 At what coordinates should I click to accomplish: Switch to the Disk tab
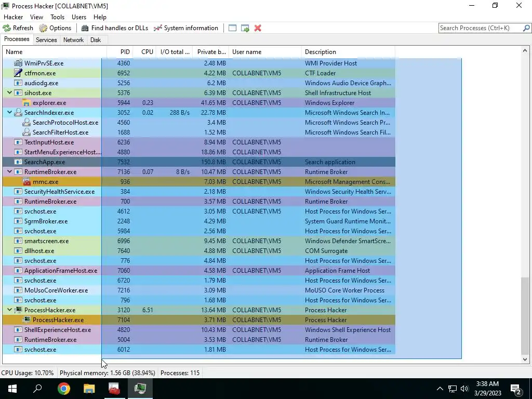(96, 39)
